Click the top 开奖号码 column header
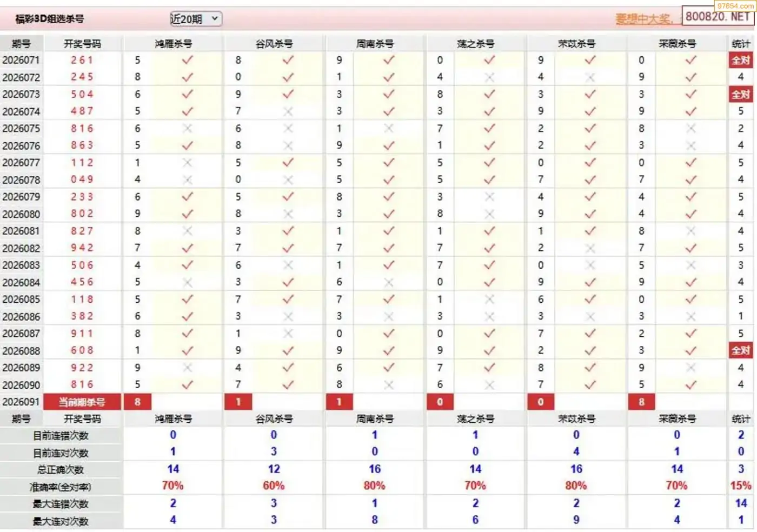 [82, 44]
